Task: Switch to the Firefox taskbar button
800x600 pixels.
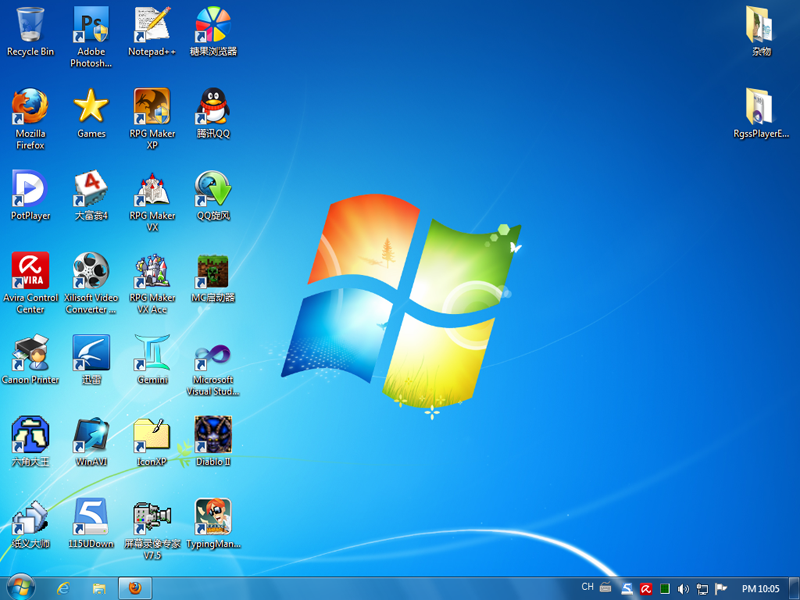Action: tap(135, 588)
